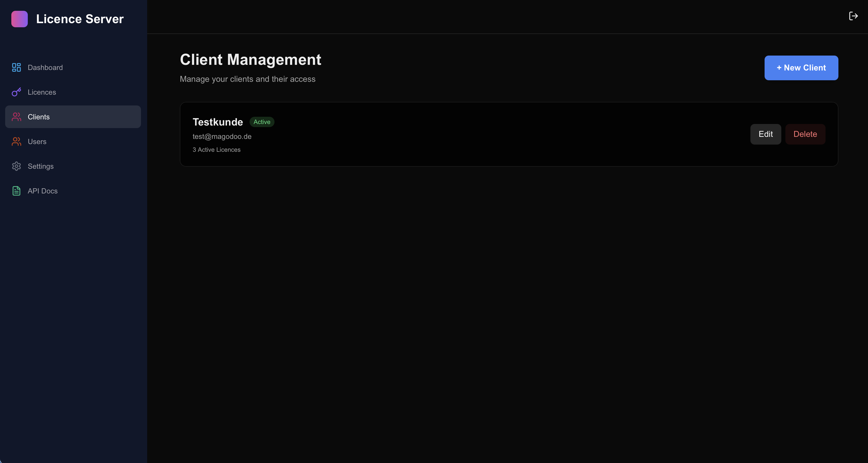This screenshot has width=868, height=463.
Task: Click the Users icon in sidebar
Action: point(16,141)
